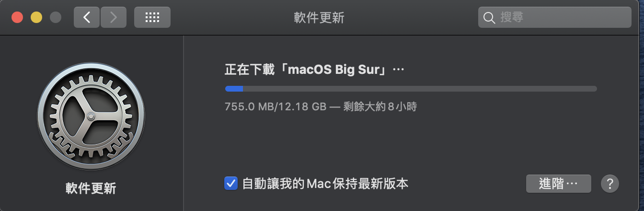Click the 軟件更新 window title
The width and height of the screenshot is (644, 211).
click(x=319, y=18)
